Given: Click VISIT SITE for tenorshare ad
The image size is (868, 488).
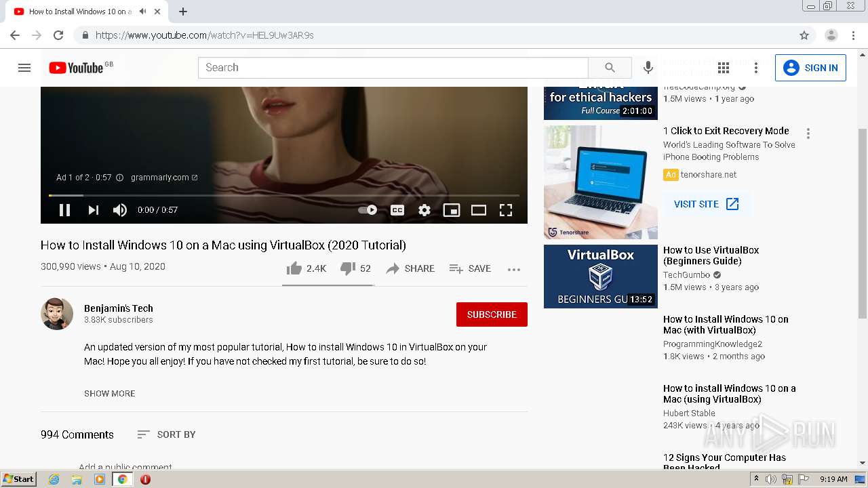Looking at the screenshot, I should click(x=707, y=204).
